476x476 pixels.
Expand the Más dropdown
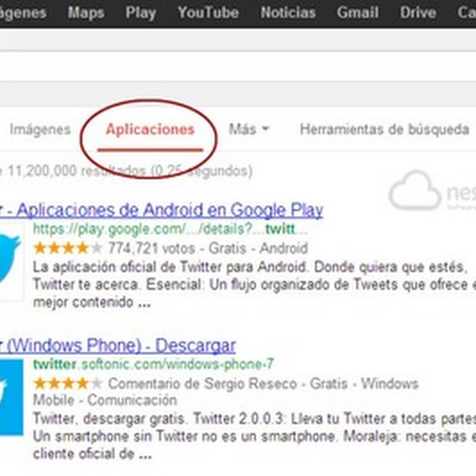(x=249, y=129)
